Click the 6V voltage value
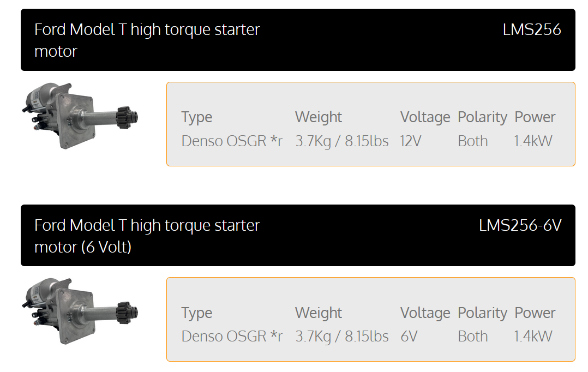This screenshot has height=372, width=588. coord(409,337)
